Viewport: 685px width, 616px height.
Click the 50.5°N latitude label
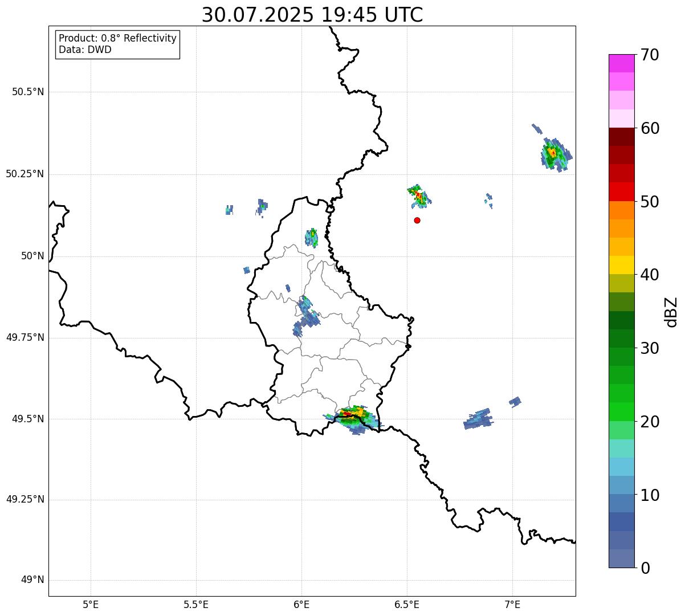tap(28, 92)
